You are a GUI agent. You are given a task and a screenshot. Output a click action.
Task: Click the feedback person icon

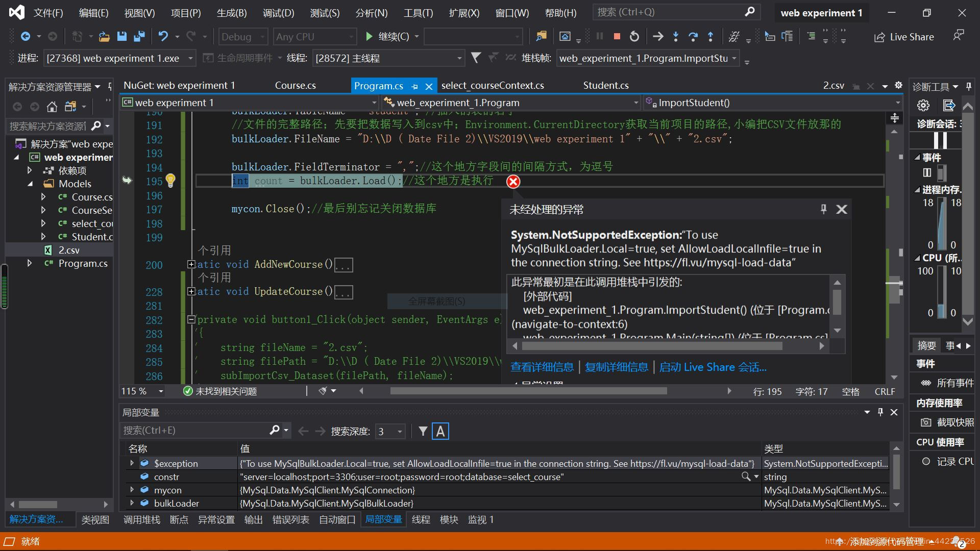click(x=958, y=36)
